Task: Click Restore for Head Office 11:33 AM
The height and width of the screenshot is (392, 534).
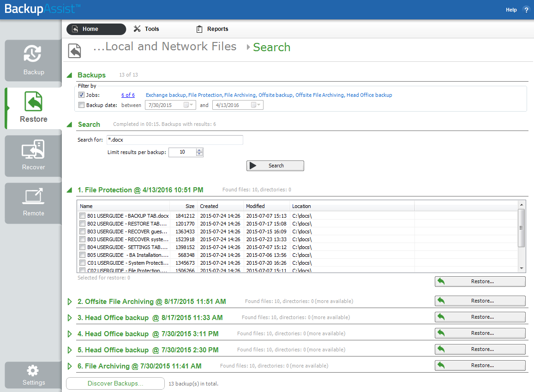Action: coord(480,317)
